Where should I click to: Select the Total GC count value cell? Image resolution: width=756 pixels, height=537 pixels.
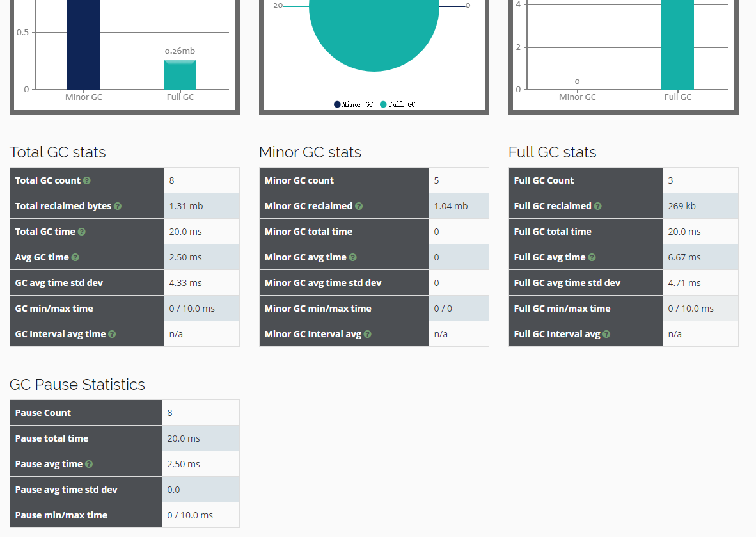[201, 180]
